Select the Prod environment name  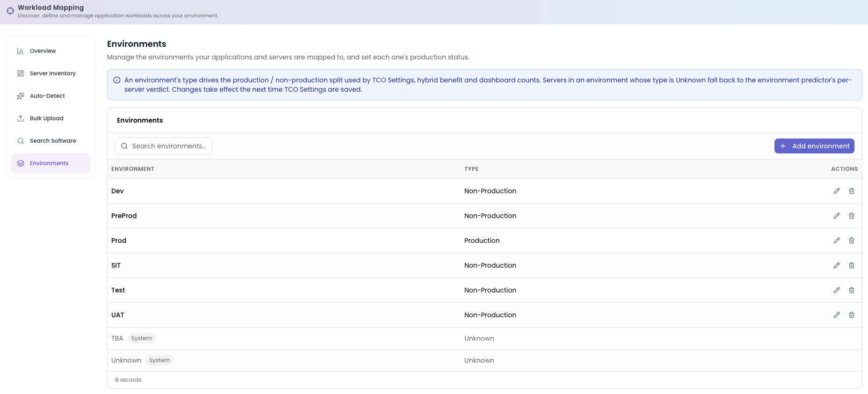point(119,241)
